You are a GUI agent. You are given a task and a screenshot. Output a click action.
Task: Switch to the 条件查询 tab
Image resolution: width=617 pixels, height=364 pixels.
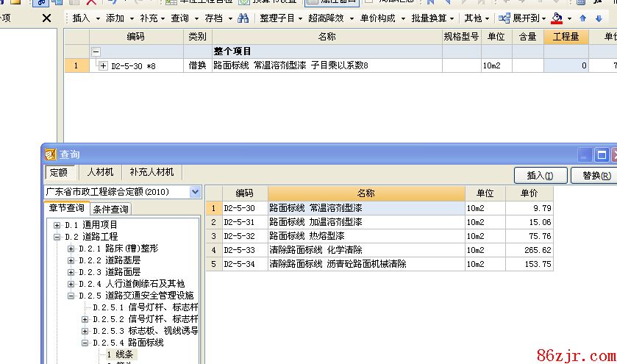110,210
